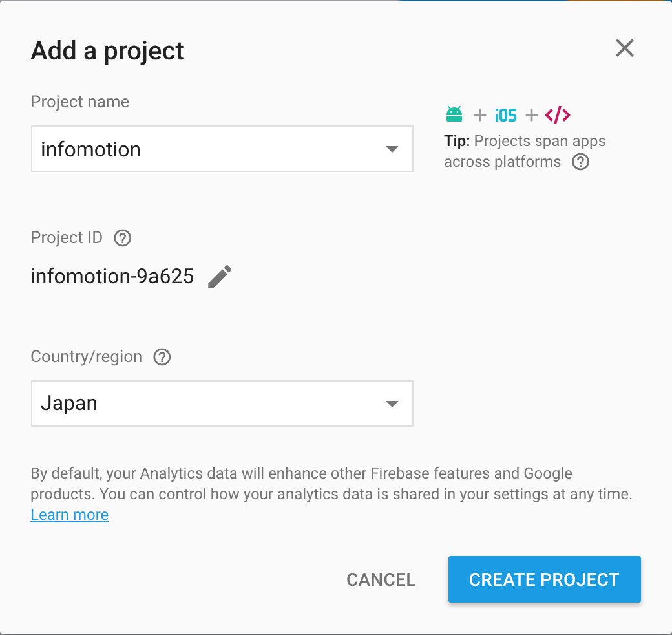
Task: Open the Project ID help tooltip
Action: 122,238
